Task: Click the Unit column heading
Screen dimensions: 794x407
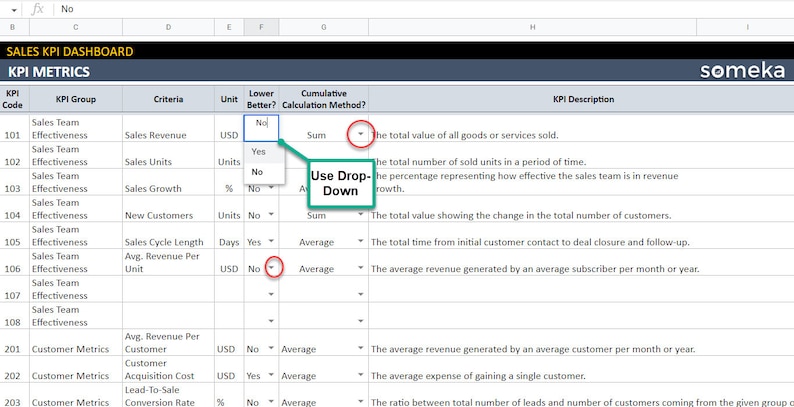Action: [229, 99]
